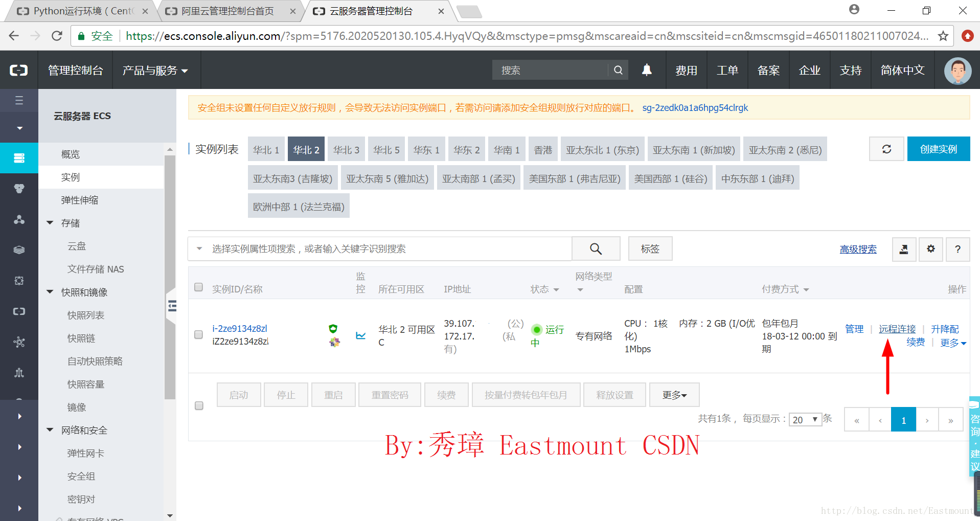Focus the top header 搜索 field
The width and height of the screenshot is (980, 521).
pyautogui.click(x=550, y=70)
